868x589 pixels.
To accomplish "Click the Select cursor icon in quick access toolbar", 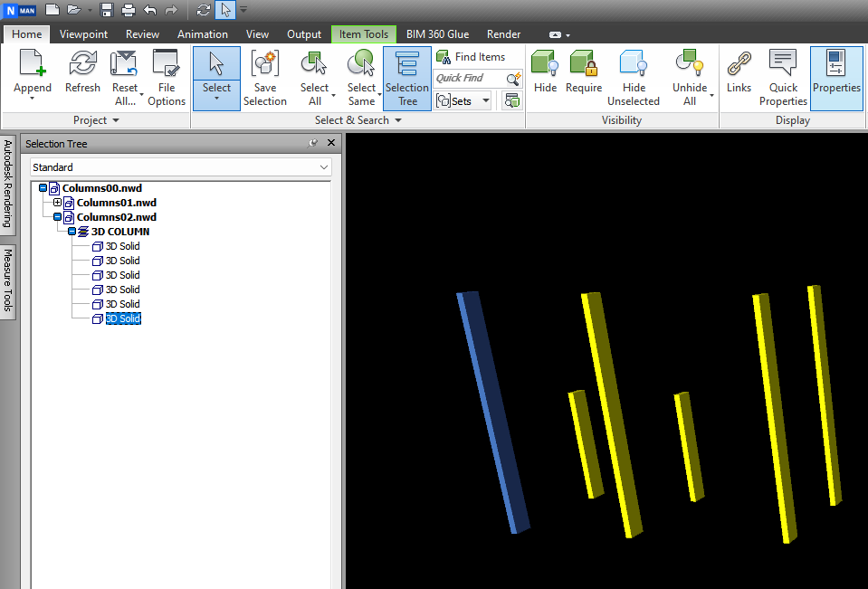I will [x=225, y=9].
